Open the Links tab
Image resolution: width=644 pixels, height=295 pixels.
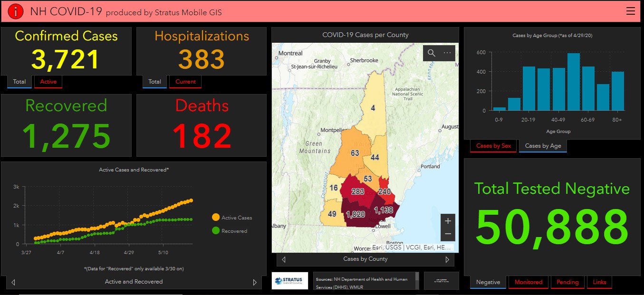pos(599,282)
